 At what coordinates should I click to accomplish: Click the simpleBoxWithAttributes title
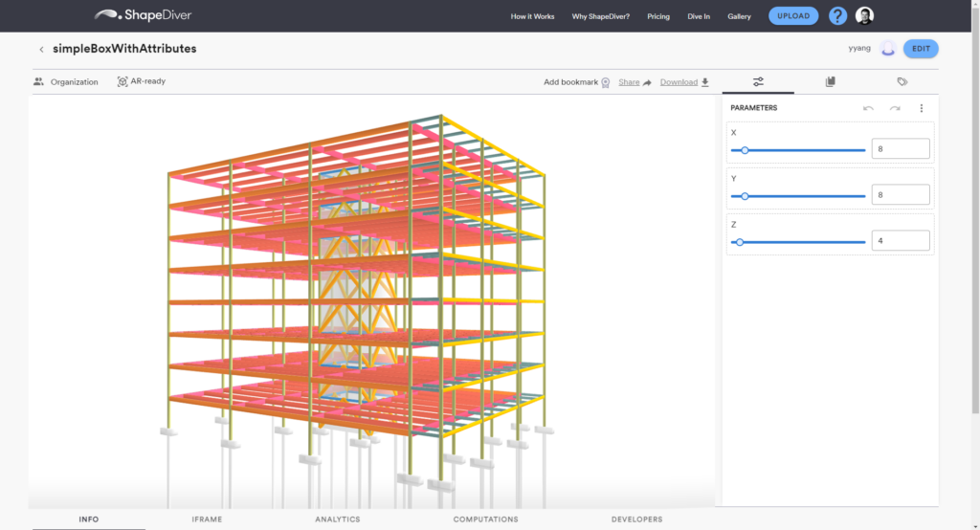tap(124, 49)
